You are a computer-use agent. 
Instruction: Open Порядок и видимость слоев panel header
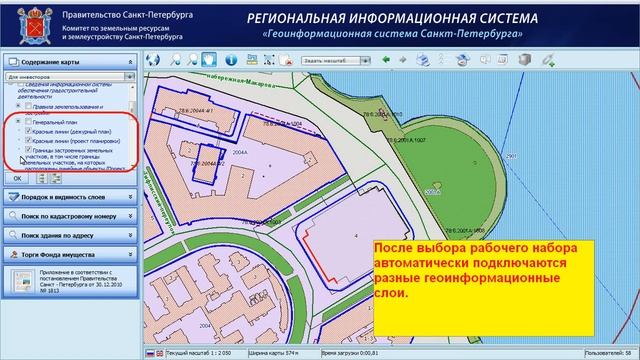click(x=70, y=197)
